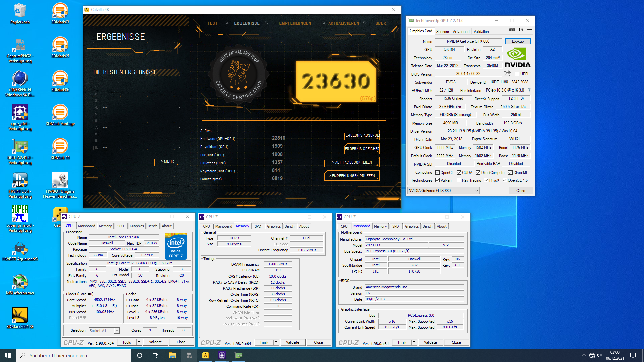This screenshot has height=362, width=644.
Task: Toggle the PhysX checkbox
Action: pos(486,180)
